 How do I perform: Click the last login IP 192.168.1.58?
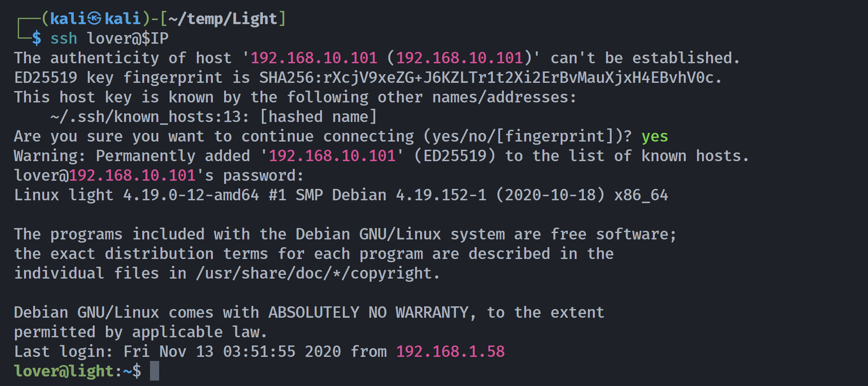coord(450,351)
